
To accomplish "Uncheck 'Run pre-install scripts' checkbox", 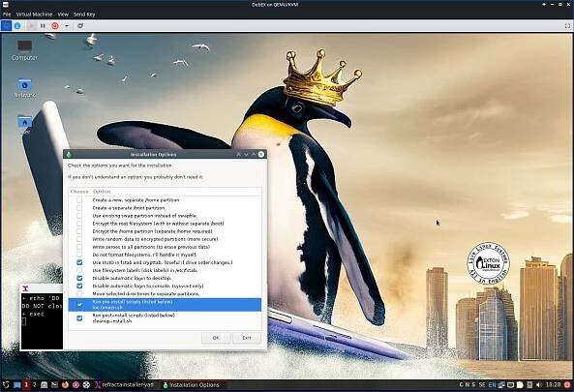I will tap(79, 305).
